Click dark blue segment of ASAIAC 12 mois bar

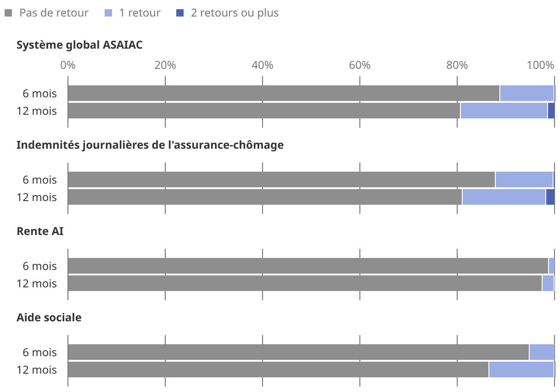tap(551, 111)
